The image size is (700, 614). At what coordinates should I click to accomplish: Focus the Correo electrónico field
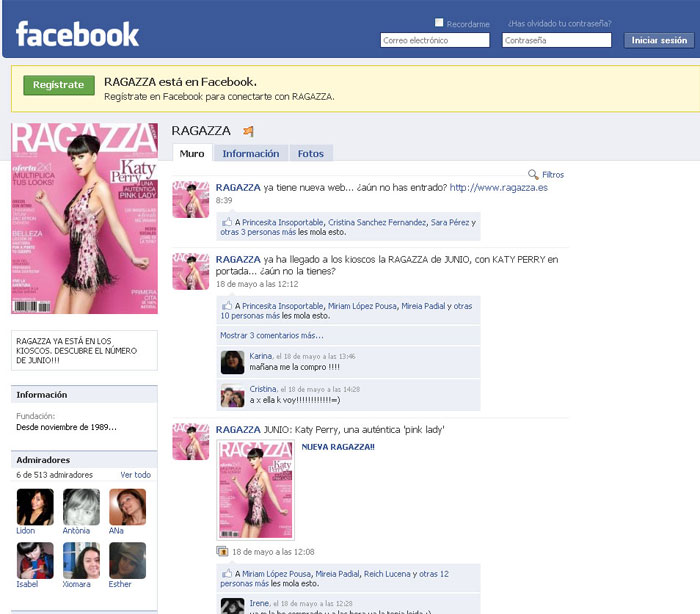435,40
